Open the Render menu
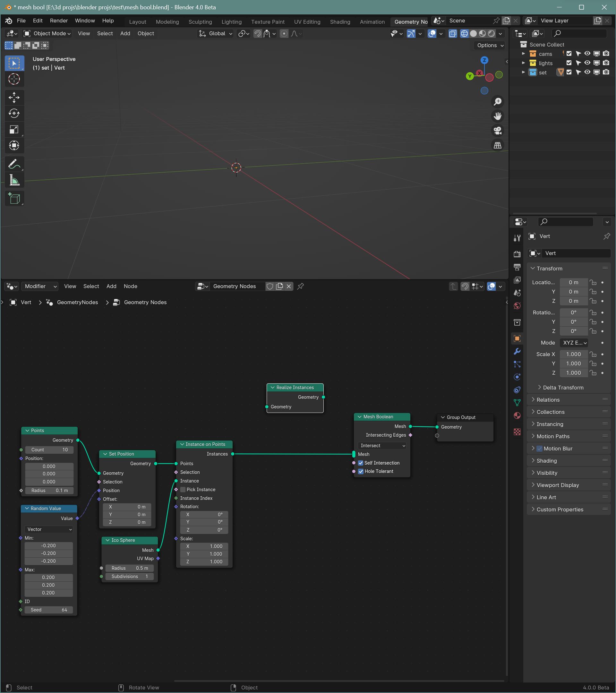616x693 pixels. (59, 21)
